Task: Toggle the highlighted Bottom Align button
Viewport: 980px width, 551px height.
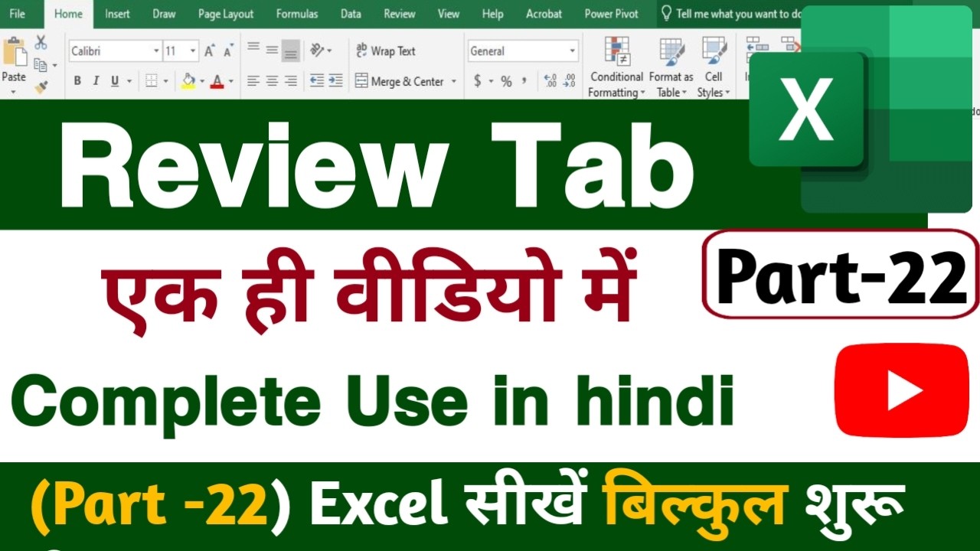Action: [290, 51]
